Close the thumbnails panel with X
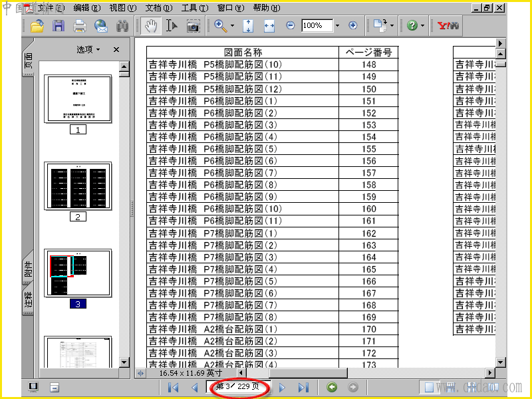The height and width of the screenshot is (399, 532). tap(116, 50)
